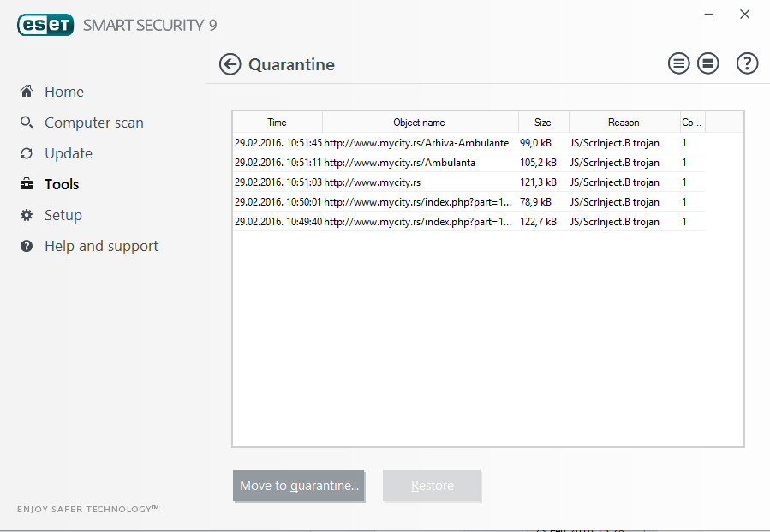Click the Home house icon
The height and width of the screenshot is (532, 770).
point(27,91)
